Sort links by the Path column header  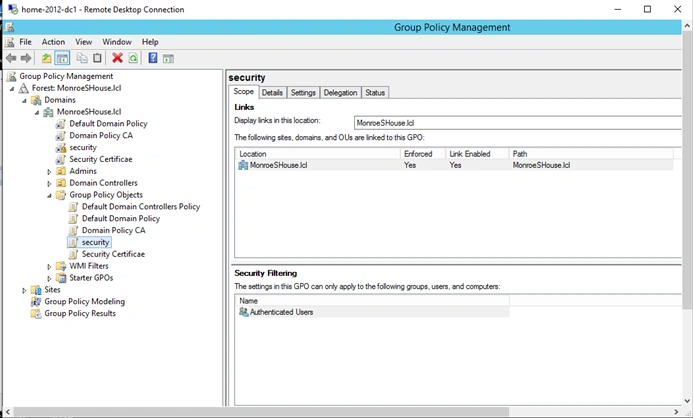pyautogui.click(x=591, y=154)
